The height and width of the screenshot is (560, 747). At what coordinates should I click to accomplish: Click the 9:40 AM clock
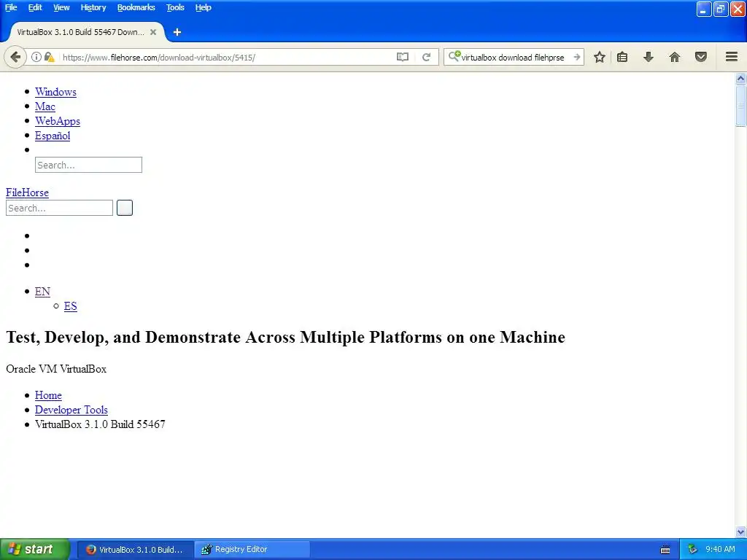click(x=720, y=549)
